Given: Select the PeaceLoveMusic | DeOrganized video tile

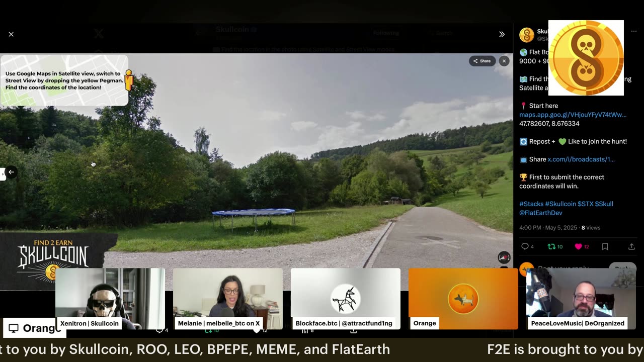Looking at the screenshot, I should (581, 299).
